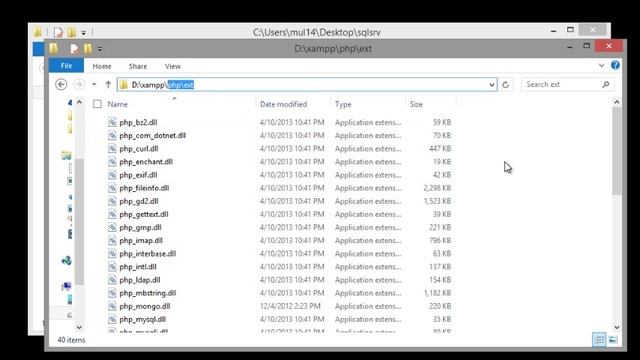Click the navigation pane scroll down arrow
This screenshot has width=640, height=360.
coord(79,327)
